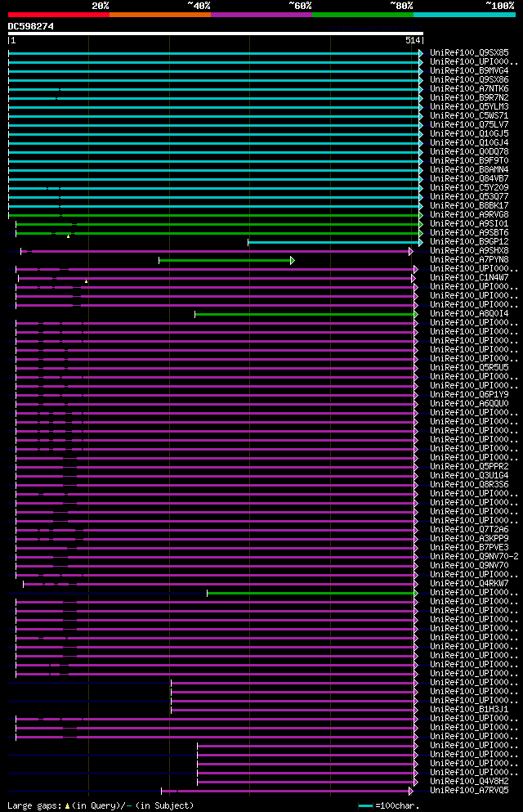
Task: Select the UniRef100_A8Q0I4 label
Action: 469,314
